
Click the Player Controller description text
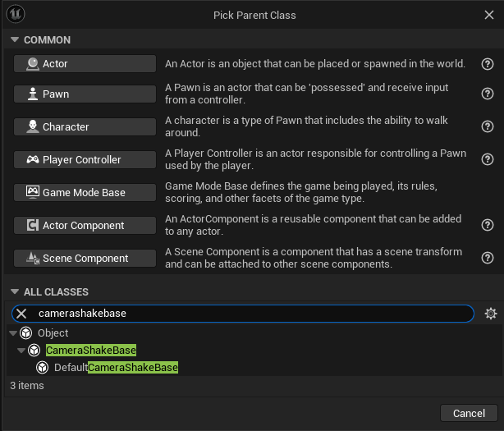[316, 159]
